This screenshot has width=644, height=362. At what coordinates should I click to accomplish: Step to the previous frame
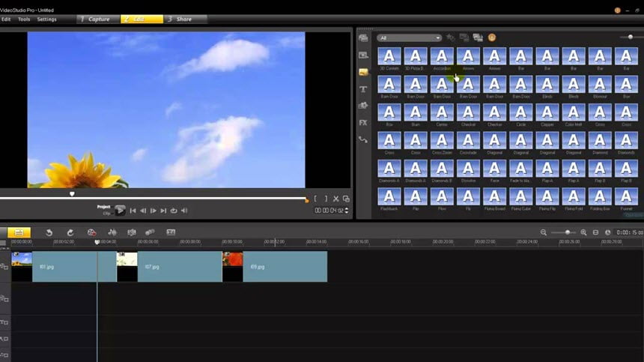143,211
